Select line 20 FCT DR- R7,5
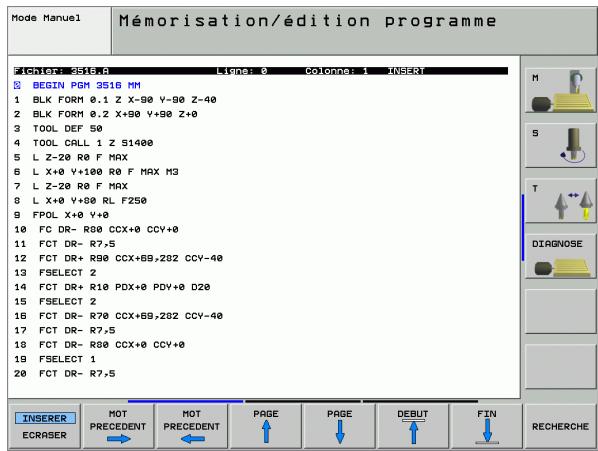This screenshot has width=598, height=451. 64,374
